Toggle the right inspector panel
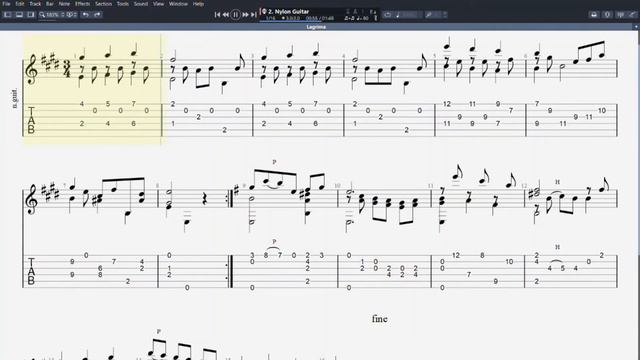 [x=31, y=15]
